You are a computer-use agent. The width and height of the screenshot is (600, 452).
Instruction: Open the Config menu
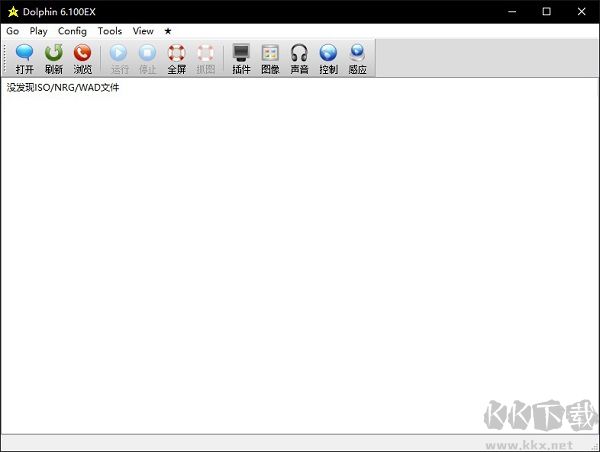(72, 31)
